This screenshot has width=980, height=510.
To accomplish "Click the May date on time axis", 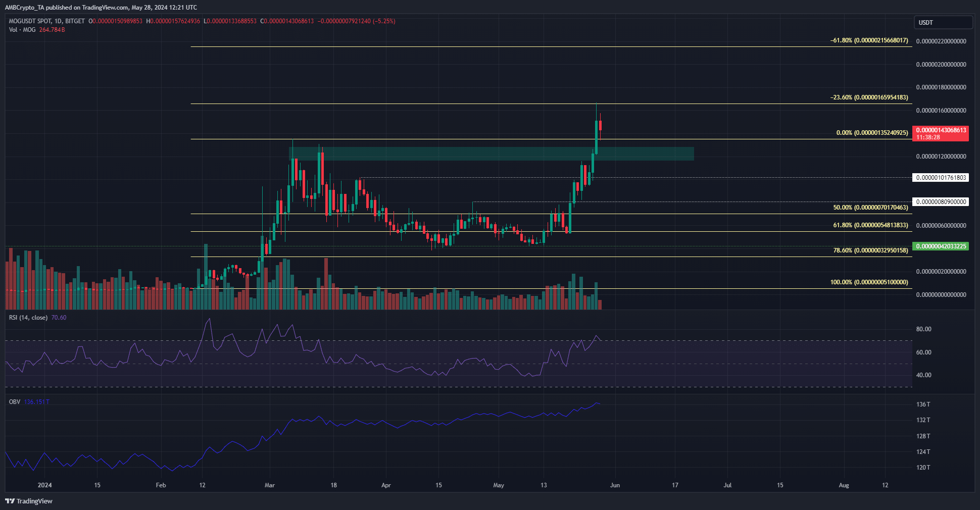I will pyautogui.click(x=499, y=485).
